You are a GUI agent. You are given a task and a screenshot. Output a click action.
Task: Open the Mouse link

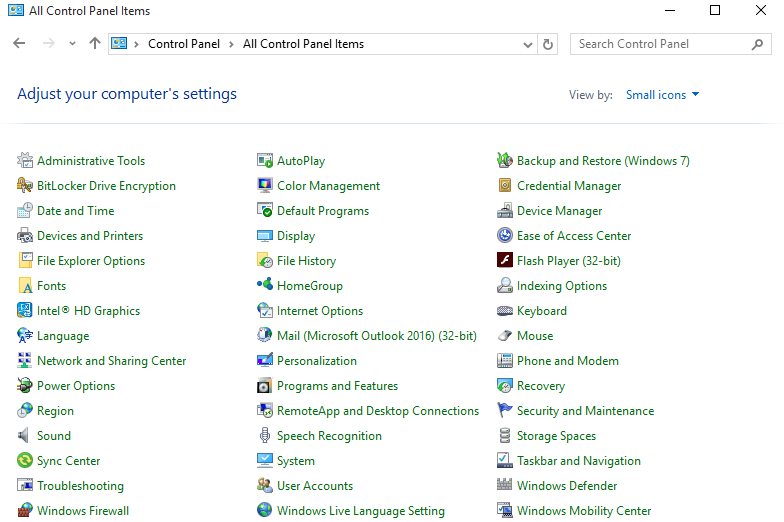(x=535, y=336)
